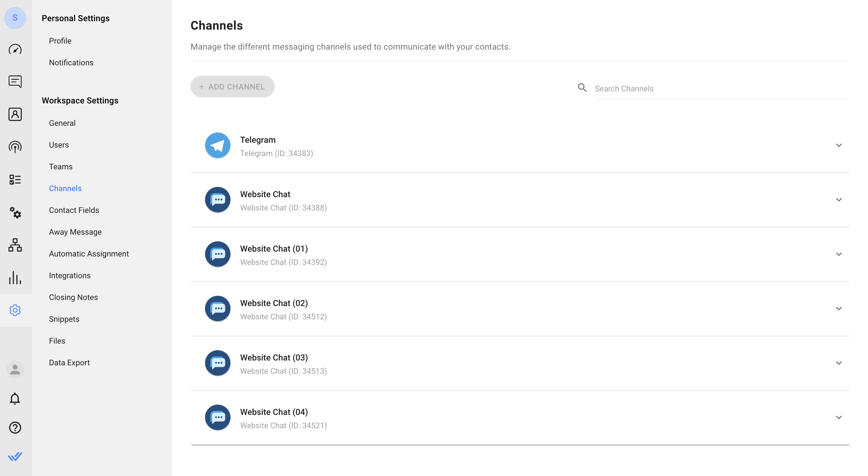The height and width of the screenshot is (476, 868).
Task: Click the double-checkmark logo icon
Action: pos(15,456)
